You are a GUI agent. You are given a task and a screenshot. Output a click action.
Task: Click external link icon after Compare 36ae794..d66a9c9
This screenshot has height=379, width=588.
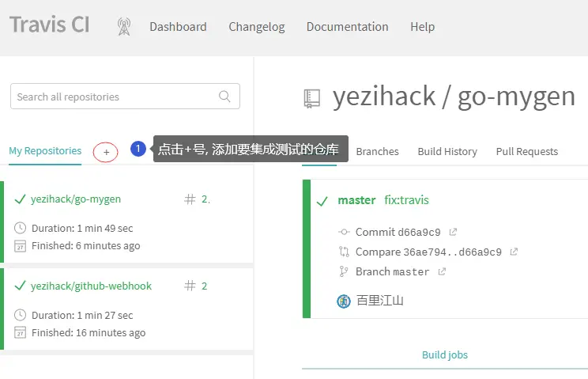pyautogui.click(x=514, y=252)
